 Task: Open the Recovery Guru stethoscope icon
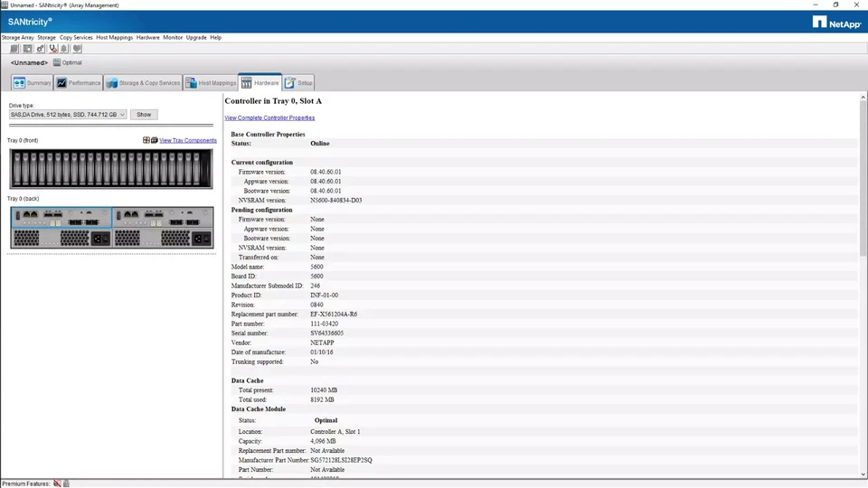53,49
